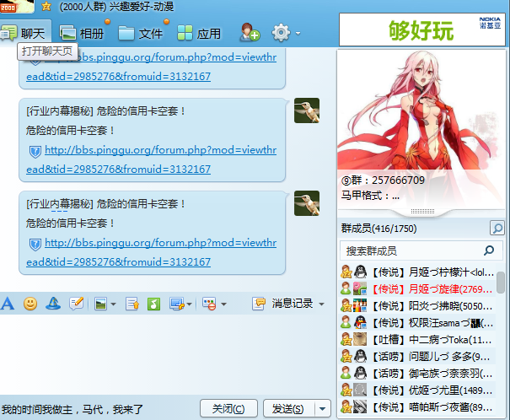Click avatar icon of 权限汪sama

(x=360, y=322)
